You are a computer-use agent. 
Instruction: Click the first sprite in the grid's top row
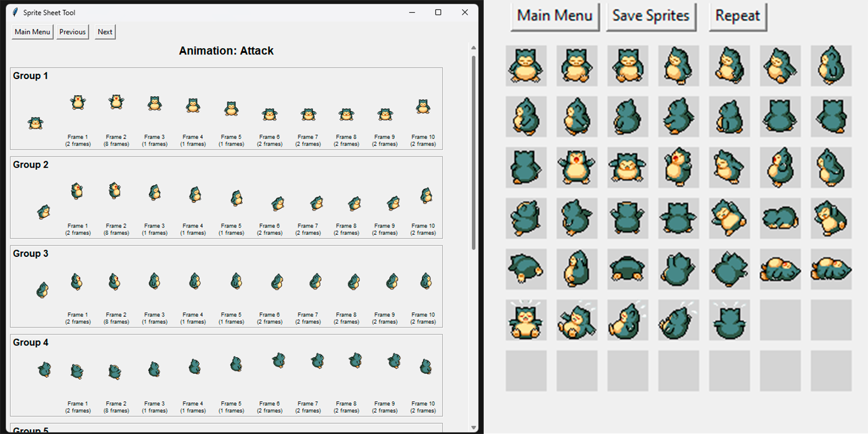click(x=526, y=66)
